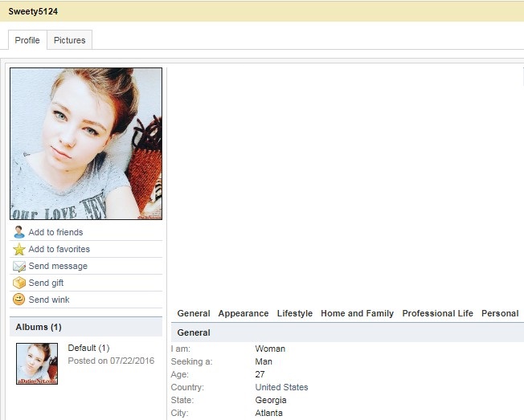This screenshot has width=524, height=420.
Task: Go to Home and Family section
Action: tap(357, 313)
